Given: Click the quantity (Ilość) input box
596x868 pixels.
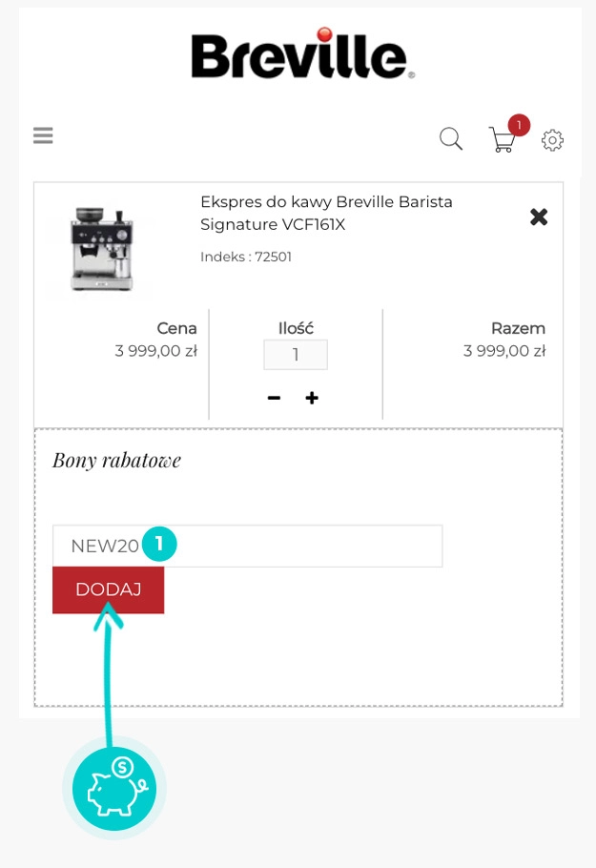Looking at the screenshot, I should (x=296, y=355).
